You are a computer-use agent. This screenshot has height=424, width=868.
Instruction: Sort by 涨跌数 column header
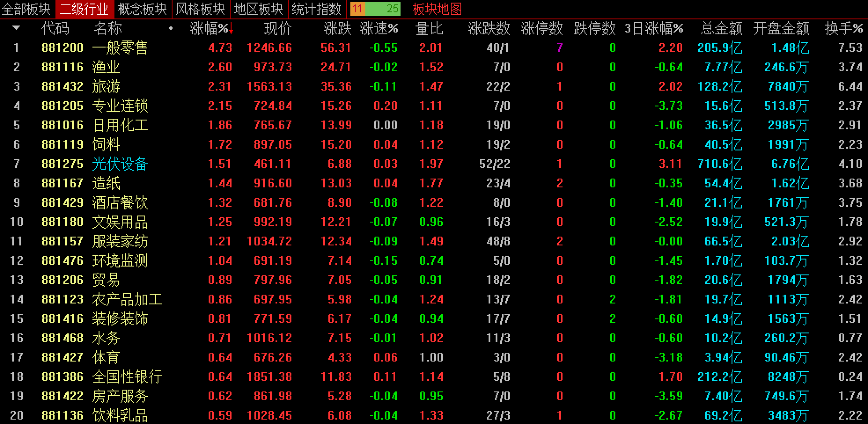[489, 29]
